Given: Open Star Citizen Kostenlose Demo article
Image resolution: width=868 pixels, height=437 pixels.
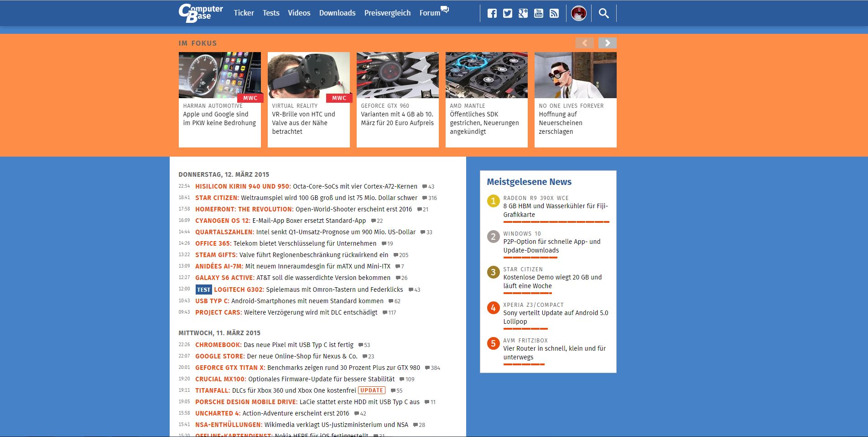Looking at the screenshot, I should [552, 281].
